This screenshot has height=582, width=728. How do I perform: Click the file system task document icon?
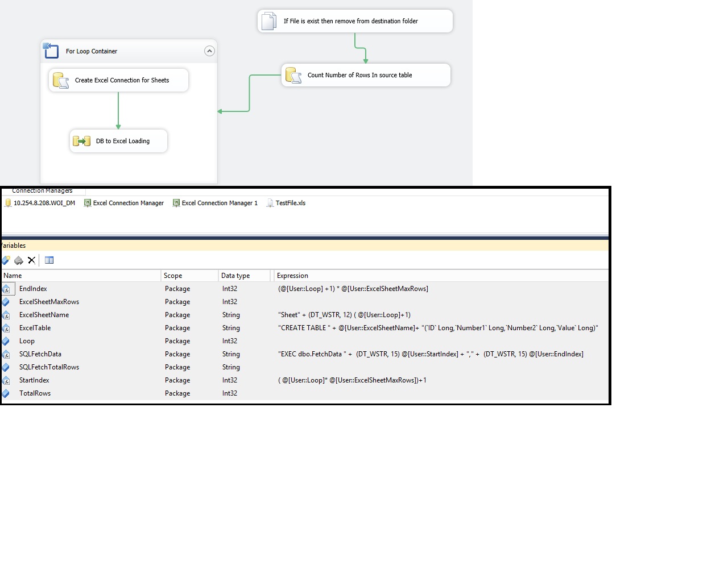pos(268,21)
